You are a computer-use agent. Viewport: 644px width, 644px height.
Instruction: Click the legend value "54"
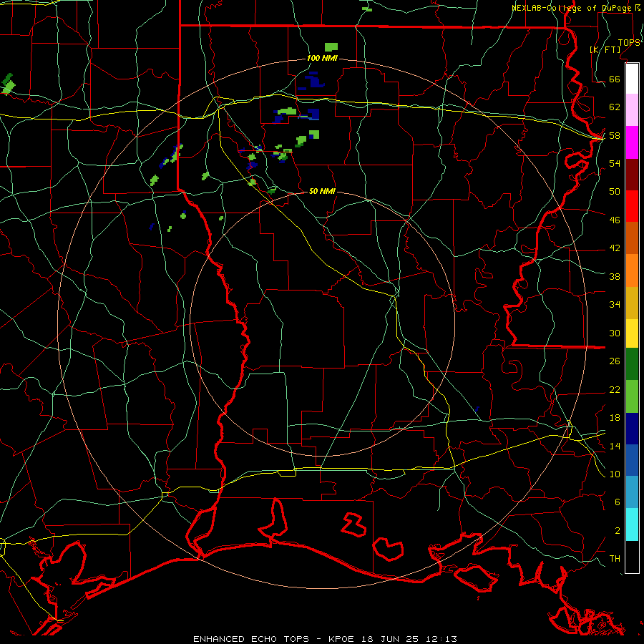pos(615,163)
